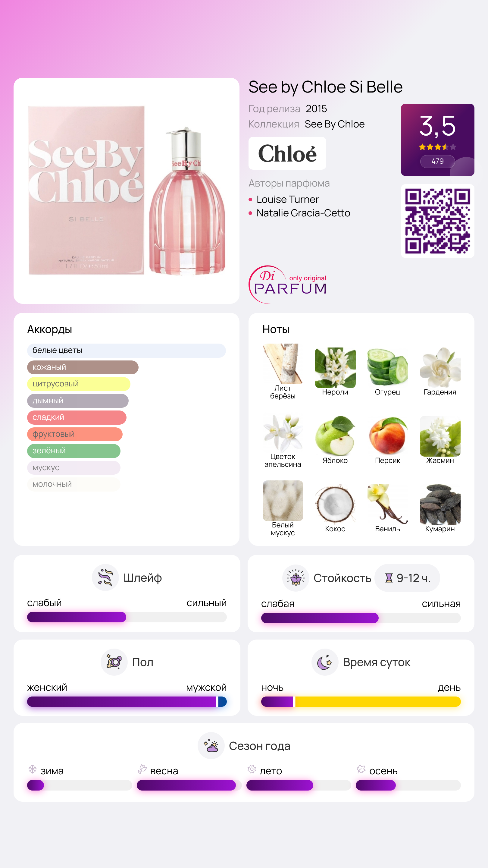488x868 pixels.
Task: Open the Chloé brand logo button
Action: (x=287, y=153)
